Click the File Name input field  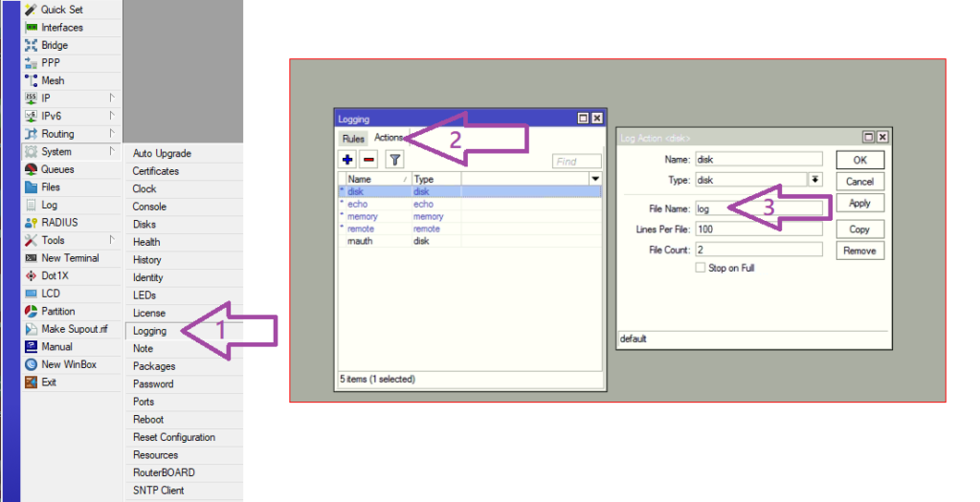pyautogui.click(x=758, y=207)
